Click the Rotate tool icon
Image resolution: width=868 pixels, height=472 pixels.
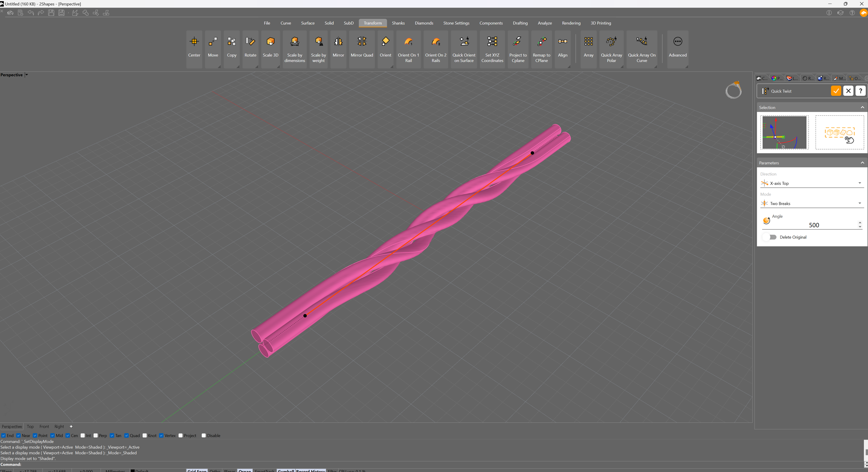pos(250,42)
